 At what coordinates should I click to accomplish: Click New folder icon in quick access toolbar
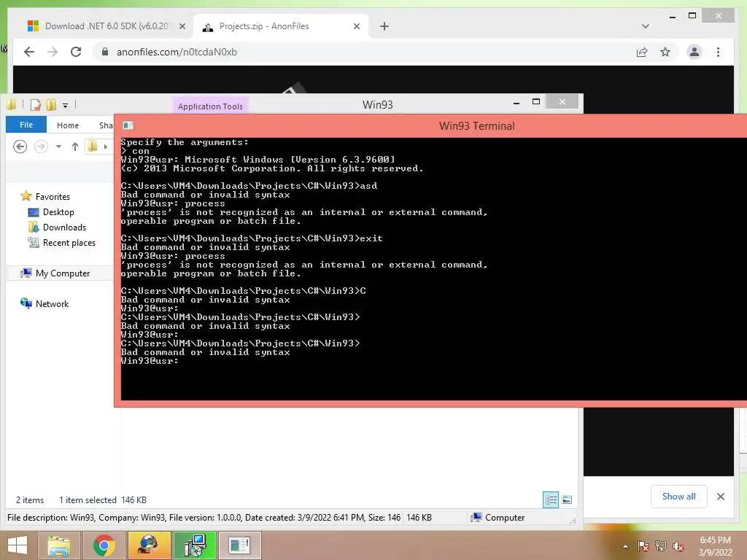[x=51, y=104]
